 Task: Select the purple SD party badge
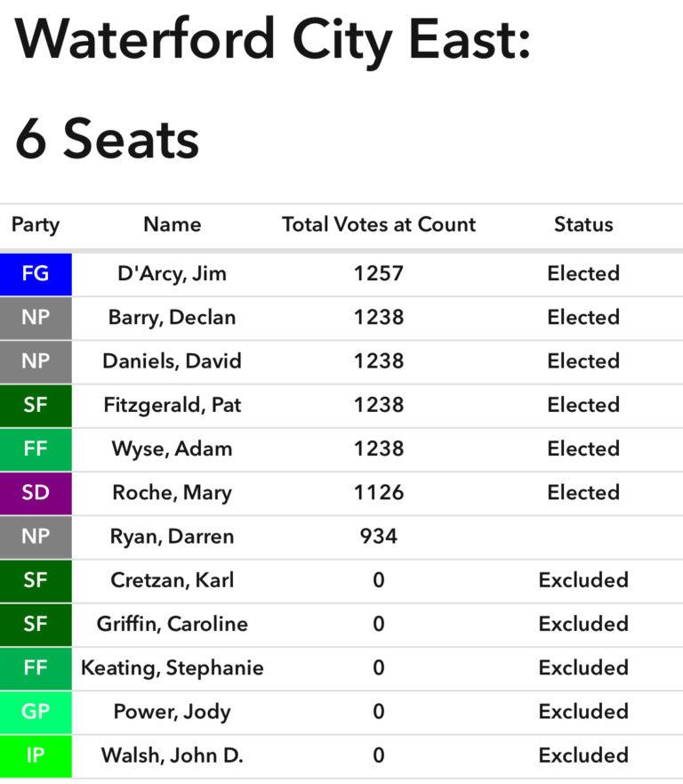click(x=36, y=493)
